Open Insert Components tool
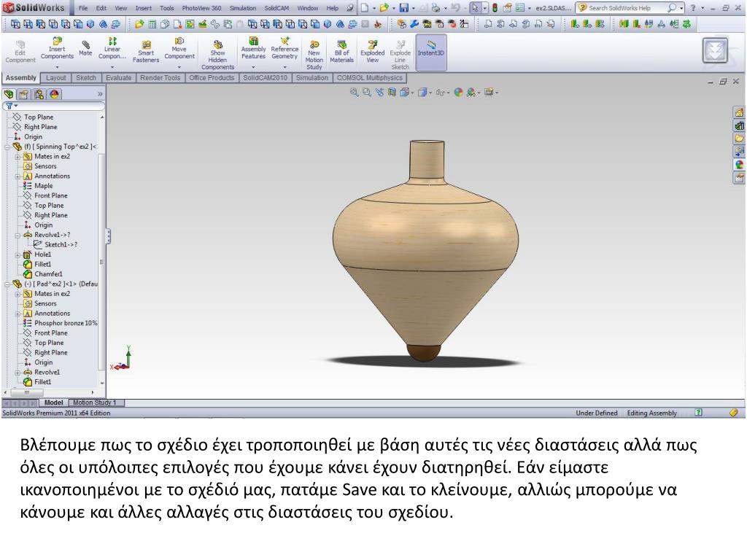The height and width of the screenshot is (560, 747). click(57, 48)
